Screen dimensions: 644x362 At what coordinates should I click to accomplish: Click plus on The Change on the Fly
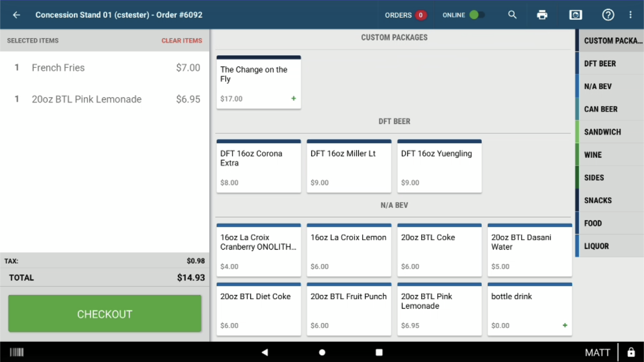[293, 98]
